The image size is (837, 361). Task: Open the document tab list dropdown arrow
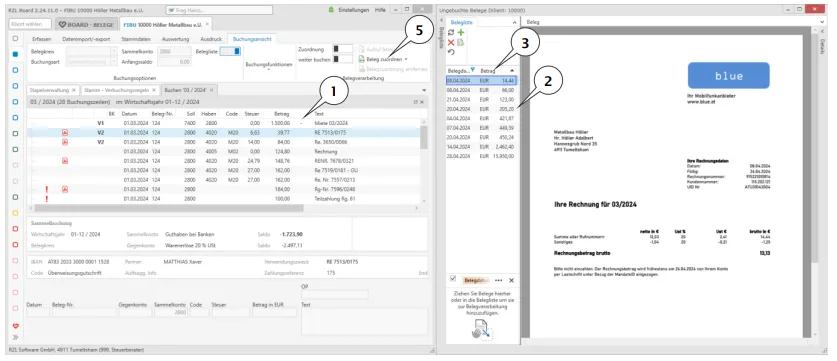coord(424,90)
